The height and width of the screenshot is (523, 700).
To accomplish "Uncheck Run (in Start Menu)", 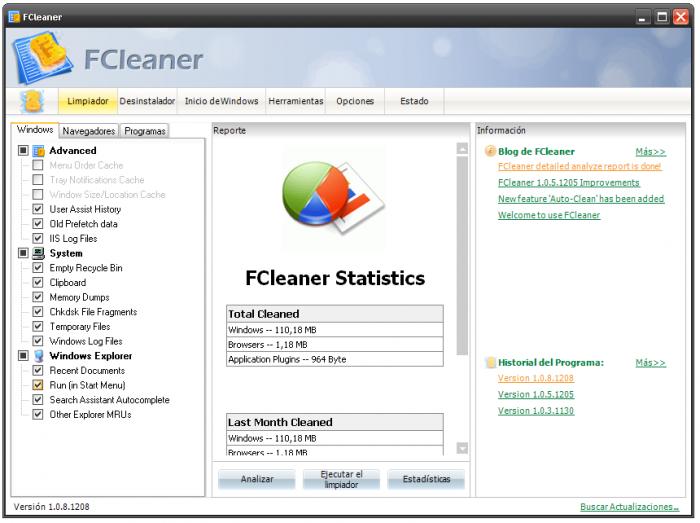I will [x=38, y=385].
